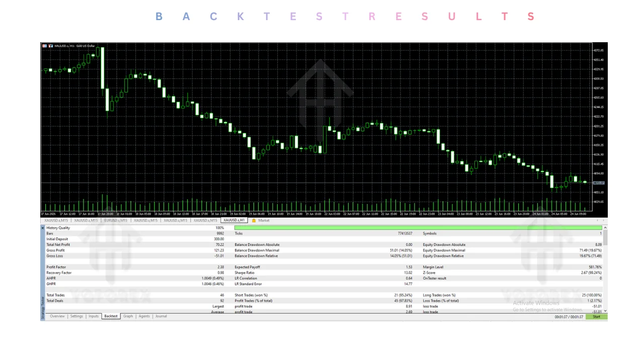Click the Total Net Profit label

click(x=58, y=244)
